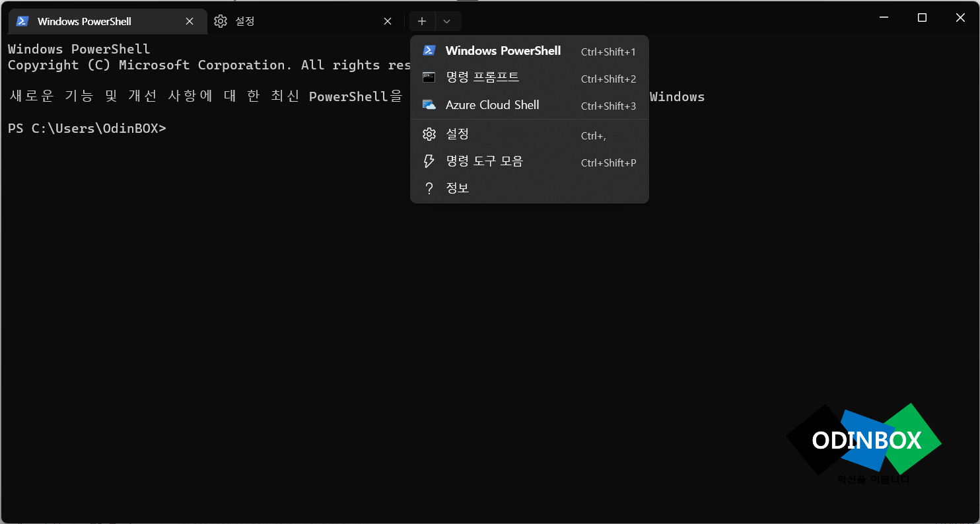Screen dimensions: 980x524
Task: Click the PS C:\Users\OdinBOX> prompt line
Action: 87,128
